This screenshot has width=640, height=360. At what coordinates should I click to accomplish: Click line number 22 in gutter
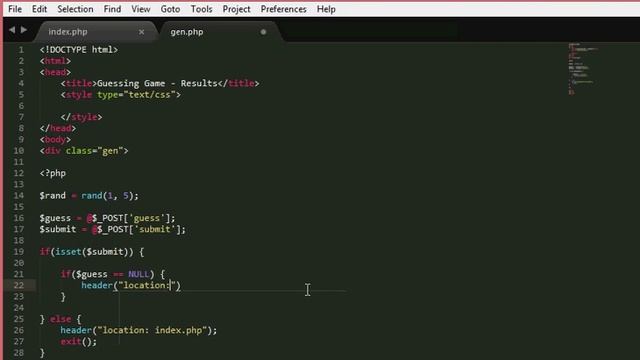[19, 285]
